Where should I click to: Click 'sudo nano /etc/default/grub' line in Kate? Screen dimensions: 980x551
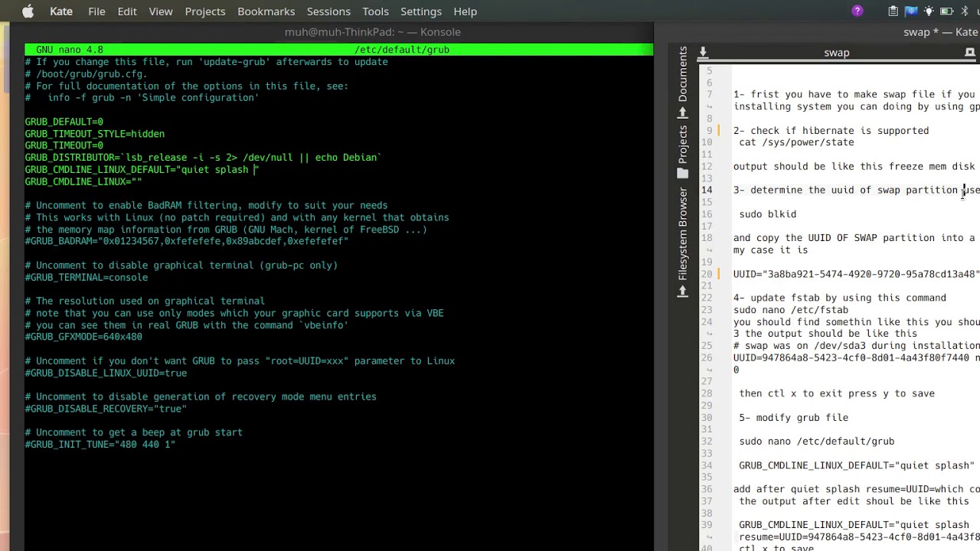817,442
